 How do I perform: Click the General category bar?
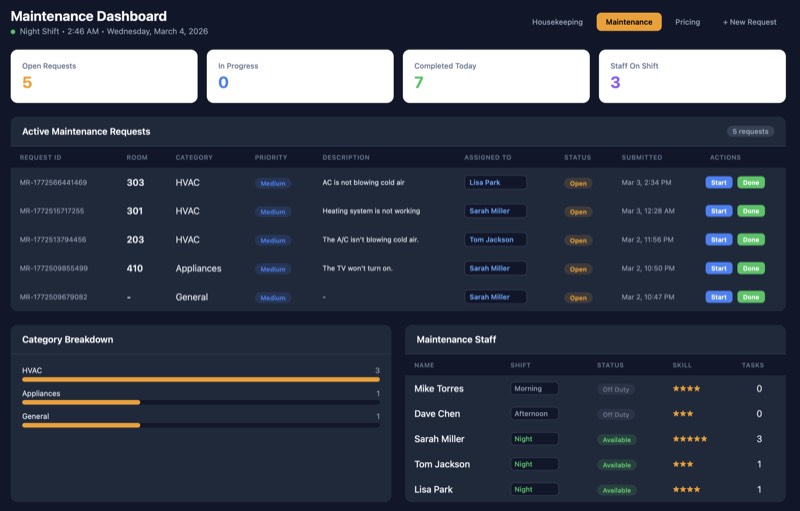201,425
